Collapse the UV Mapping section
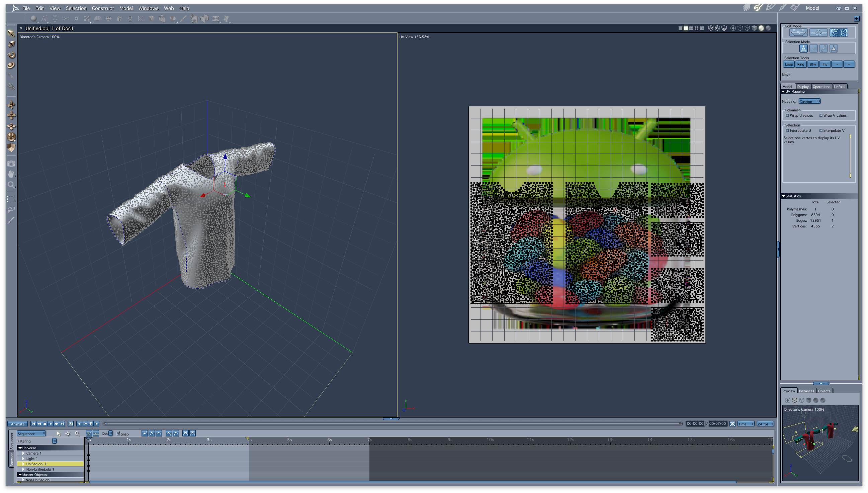 pyautogui.click(x=783, y=91)
